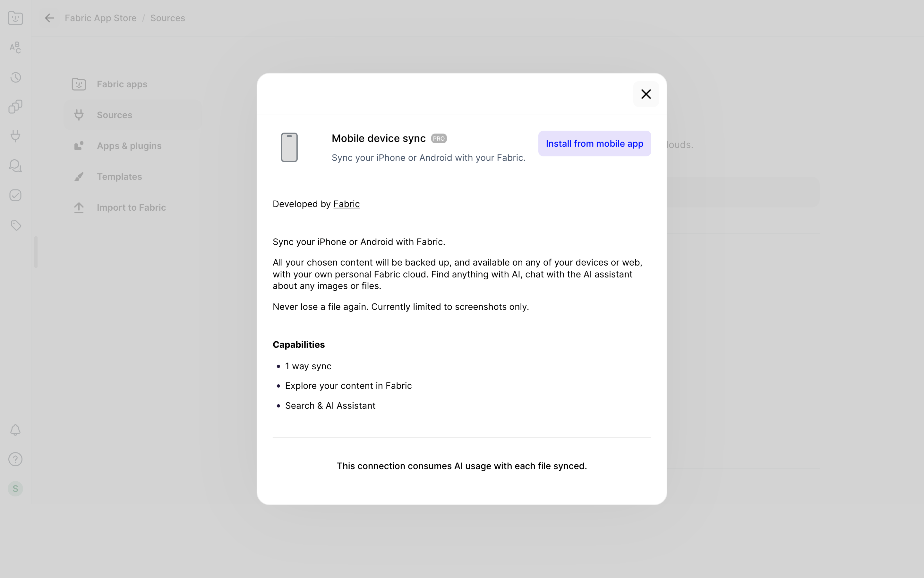Click the Sources plug icon in menu
The image size is (924, 578).
click(x=79, y=115)
